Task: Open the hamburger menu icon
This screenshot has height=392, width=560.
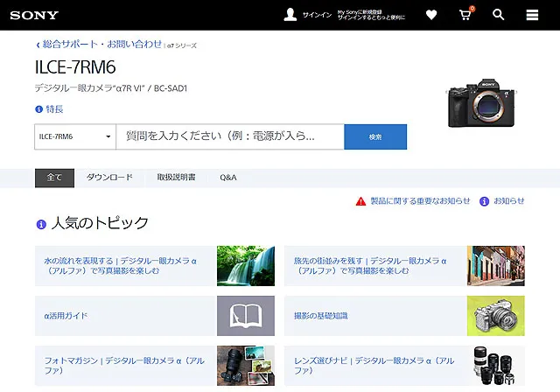Action: coord(532,15)
